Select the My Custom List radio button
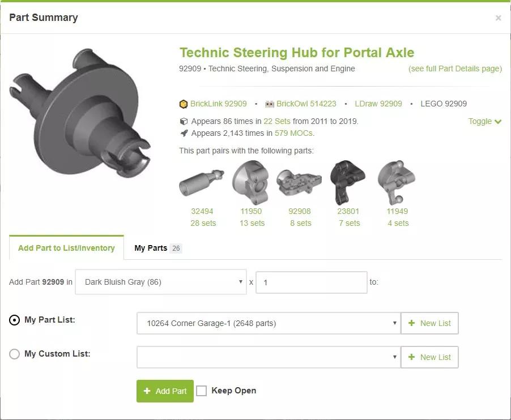 click(x=14, y=354)
